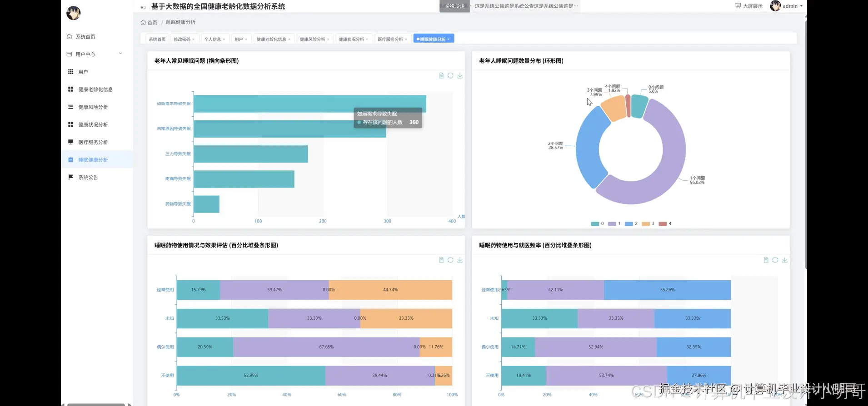Click the 系统首页 house icon in sidebar

click(69, 36)
